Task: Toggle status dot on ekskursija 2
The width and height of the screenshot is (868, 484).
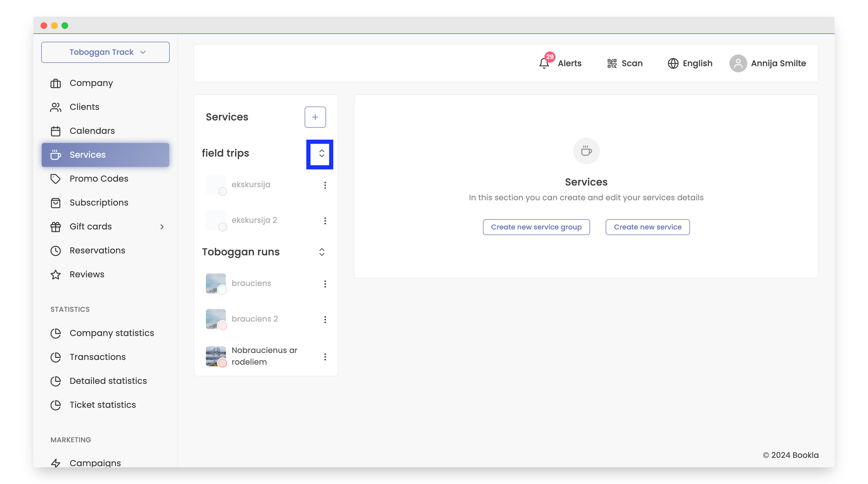Action: [x=222, y=227]
